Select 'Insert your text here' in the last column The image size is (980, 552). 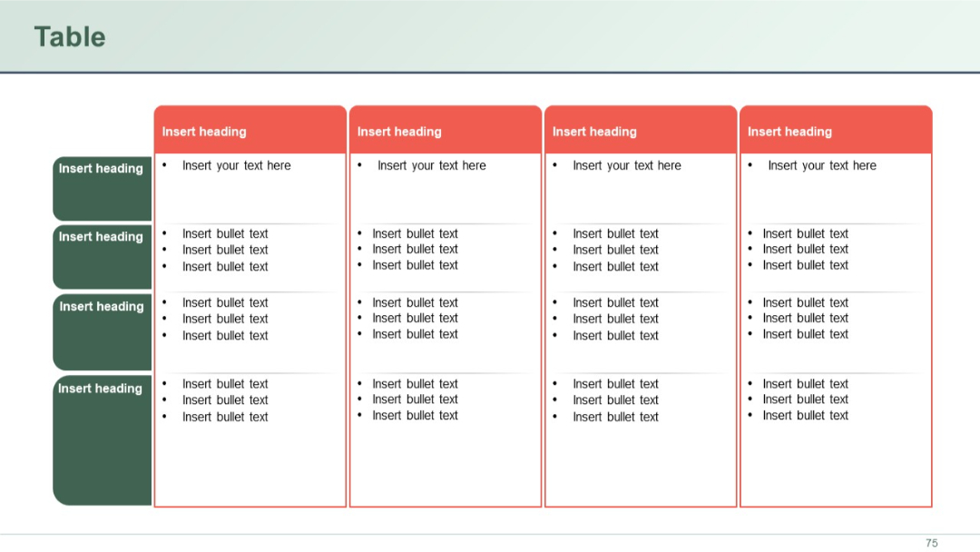(x=821, y=165)
